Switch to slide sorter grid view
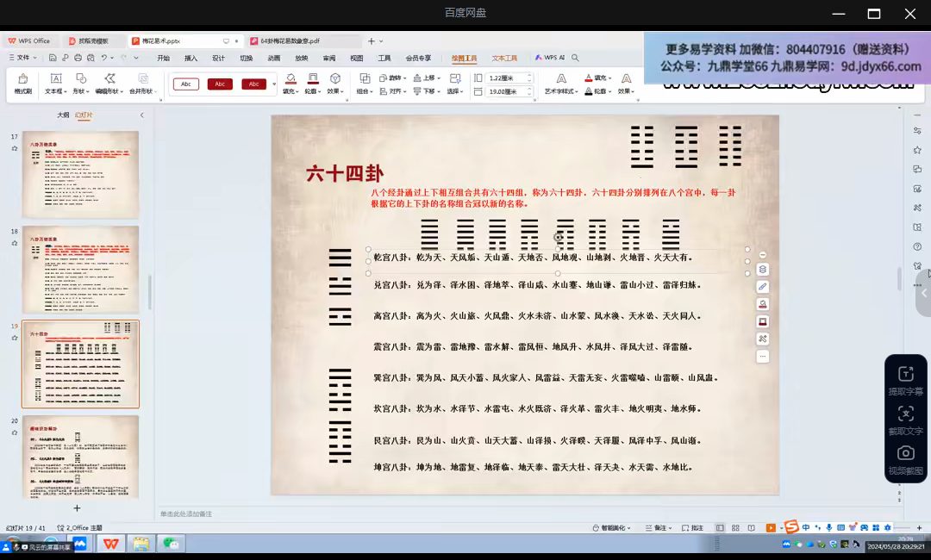 click(735, 527)
